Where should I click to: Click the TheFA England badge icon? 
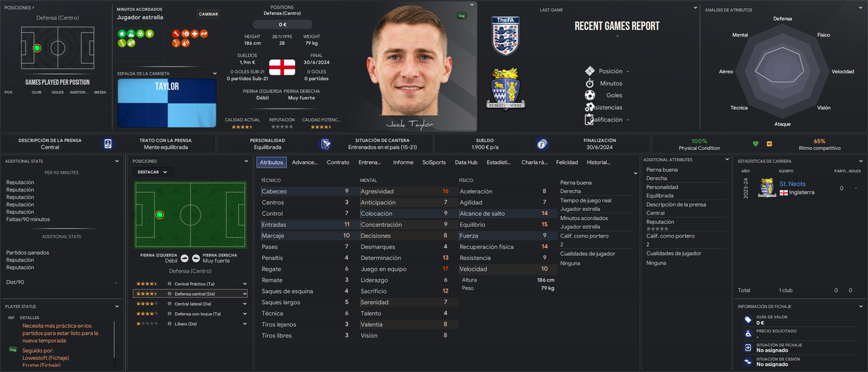pyautogui.click(x=505, y=36)
